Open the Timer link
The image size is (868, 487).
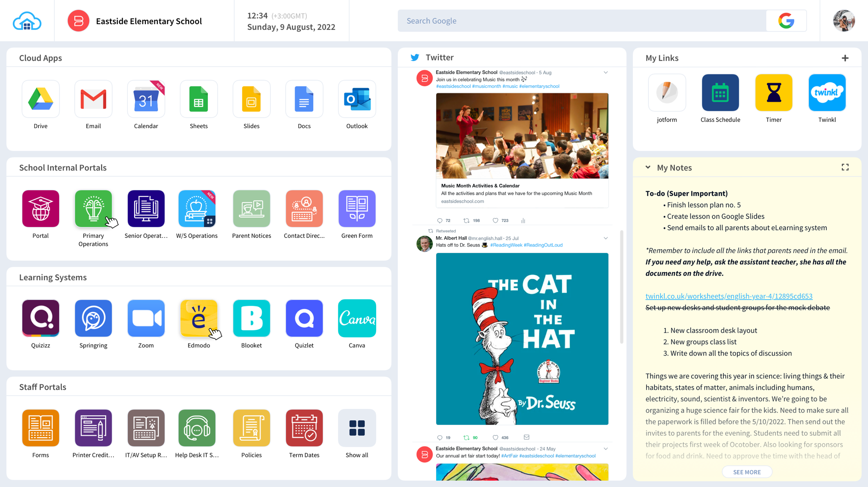tap(773, 93)
